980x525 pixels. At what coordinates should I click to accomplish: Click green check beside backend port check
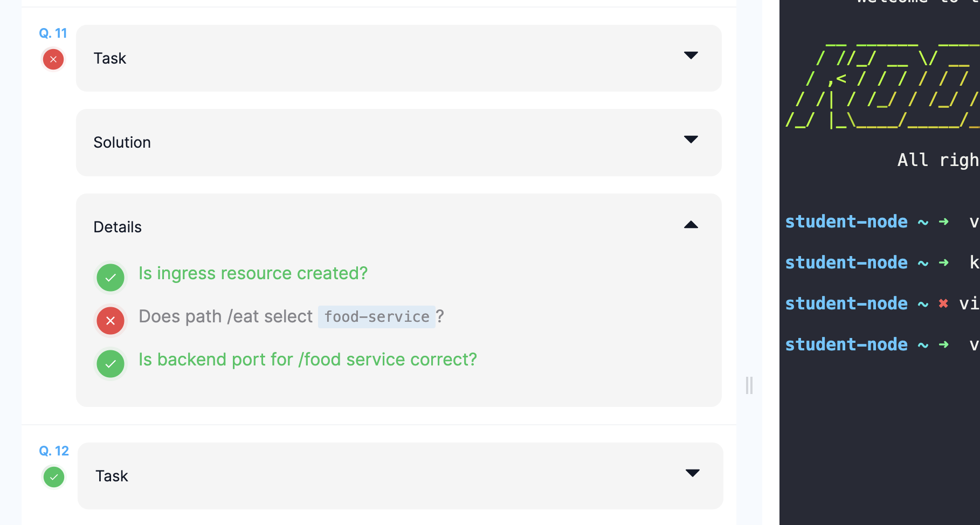coord(111,364)
